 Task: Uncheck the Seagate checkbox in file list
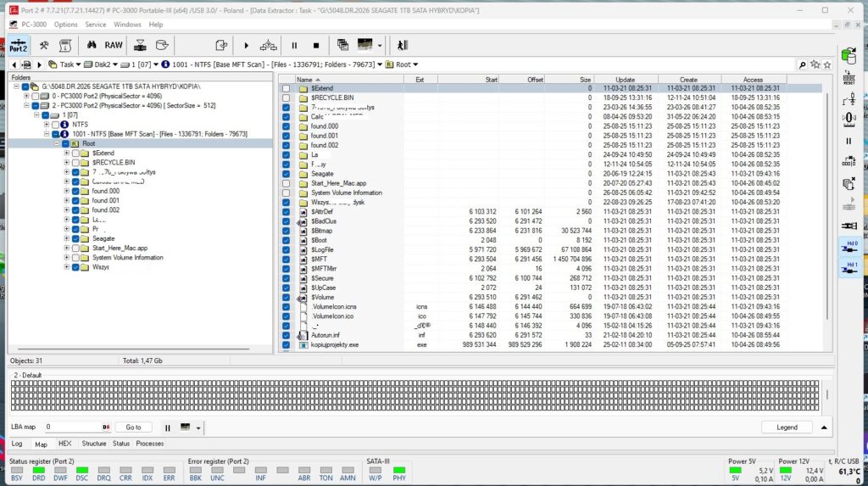coord(287,174)
